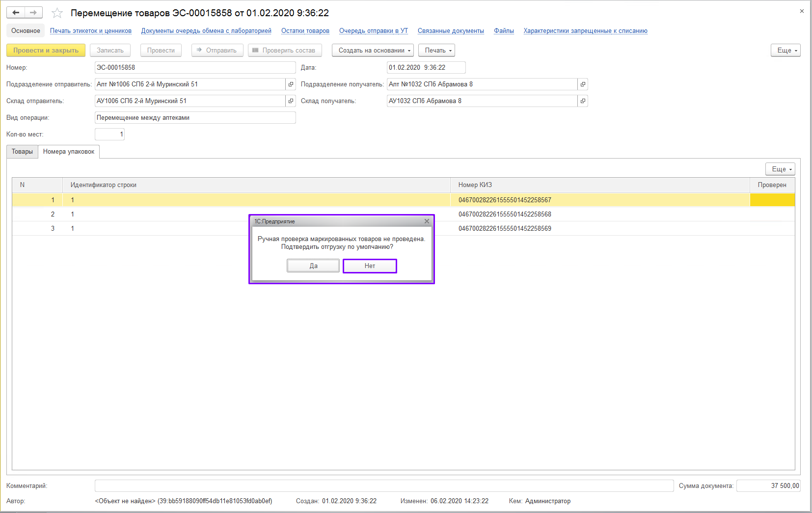Image resolution: width=812 pixels, height=513 pixels.
Task: Toggle Проверен cell in first row
Action: 772,200
